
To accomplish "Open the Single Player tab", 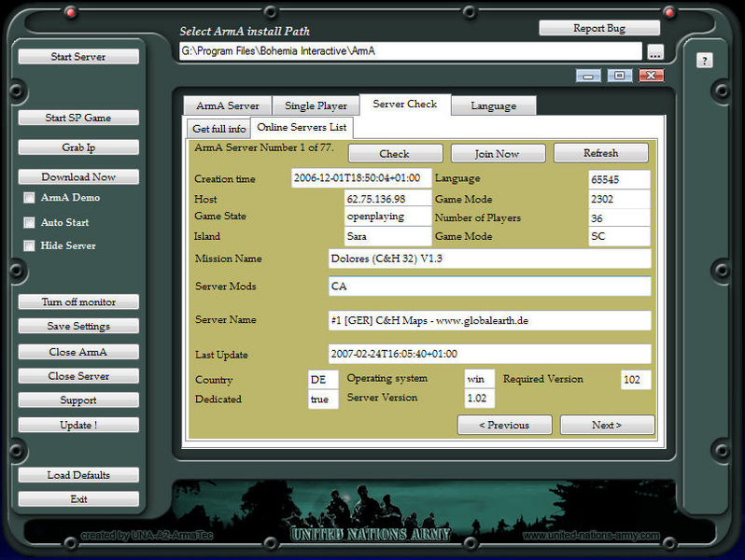I will (x=316, y=106).
